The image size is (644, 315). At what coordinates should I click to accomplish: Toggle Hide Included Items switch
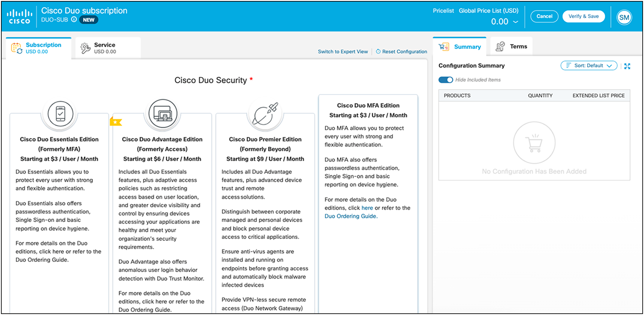[x=446, y=80]
